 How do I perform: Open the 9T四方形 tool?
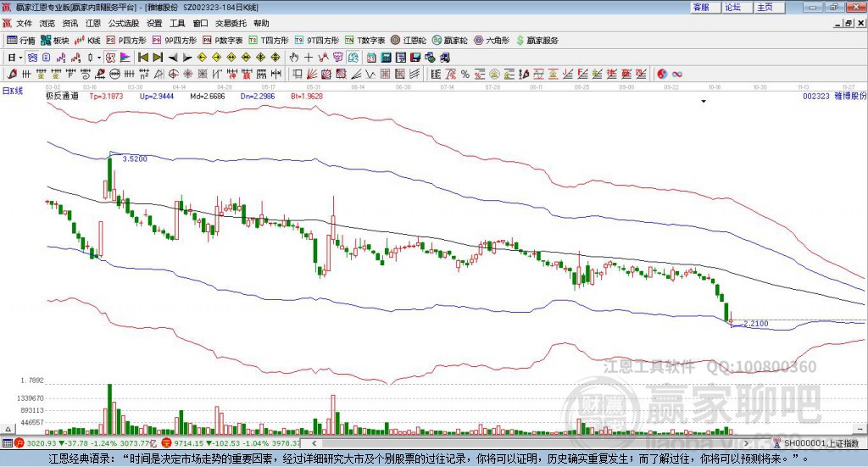[317, 41]
